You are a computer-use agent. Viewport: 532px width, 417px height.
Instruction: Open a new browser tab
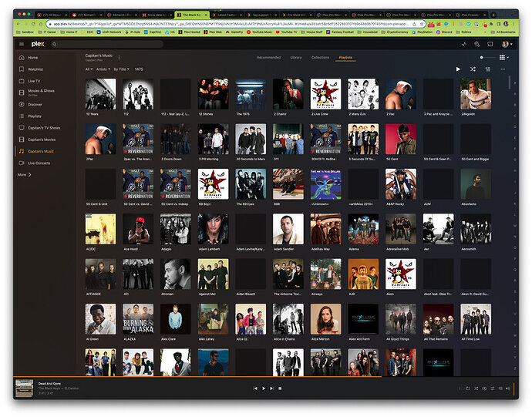click(x=493, y=15)
